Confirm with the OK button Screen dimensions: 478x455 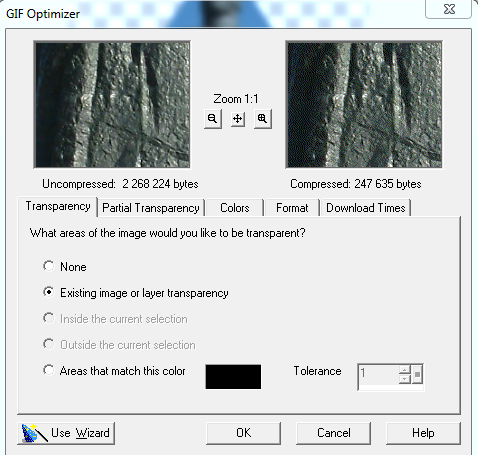pos(243,433)
